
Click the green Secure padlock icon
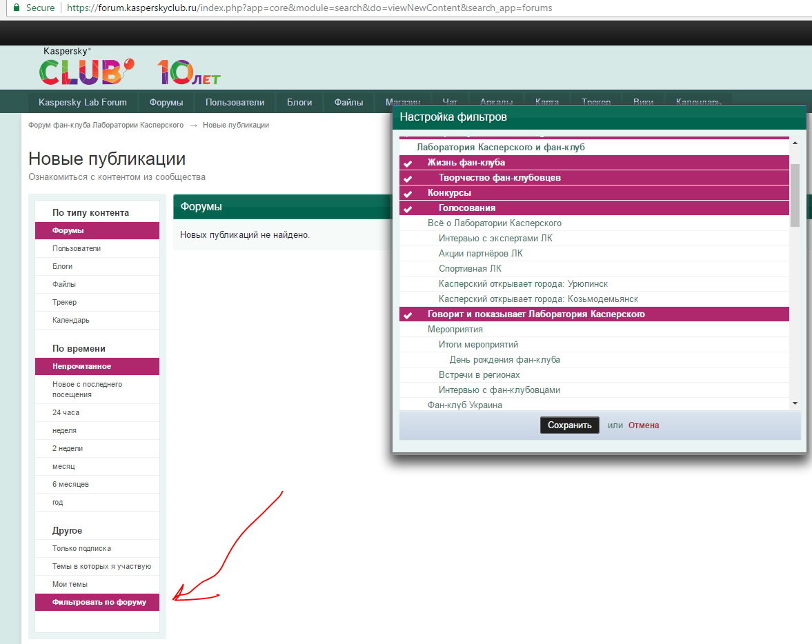17,8
